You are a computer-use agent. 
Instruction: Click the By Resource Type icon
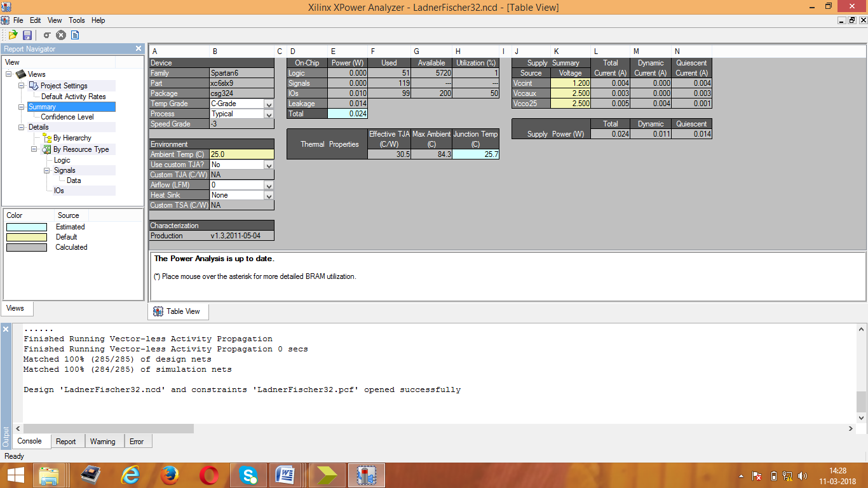tap(46, 149)
